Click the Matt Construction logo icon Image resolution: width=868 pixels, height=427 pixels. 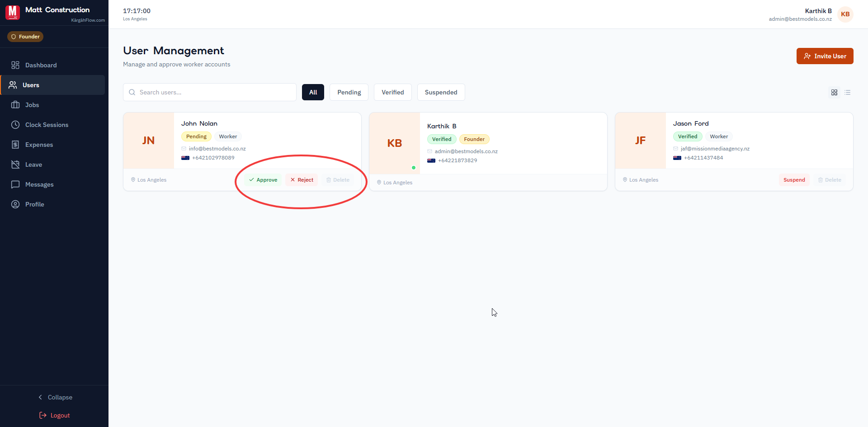13,12
